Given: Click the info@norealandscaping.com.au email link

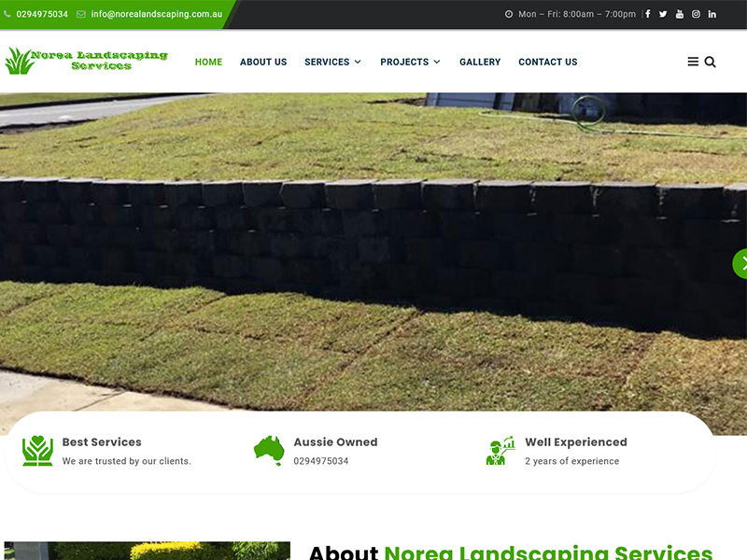Looking at the screenshot, I should 156,14.
